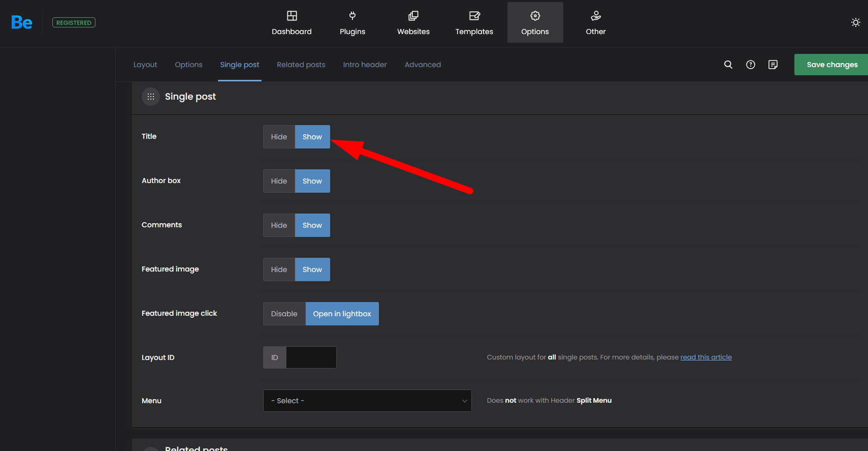The width and height of the screenshot is (868, 451).
Task: Open the notes icon beside Save changes
Action: point(773,65)
